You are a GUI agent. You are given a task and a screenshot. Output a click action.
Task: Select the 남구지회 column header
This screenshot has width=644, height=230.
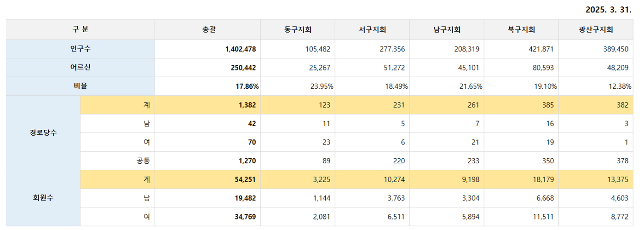pyautogui.click(x=447, y=29)
